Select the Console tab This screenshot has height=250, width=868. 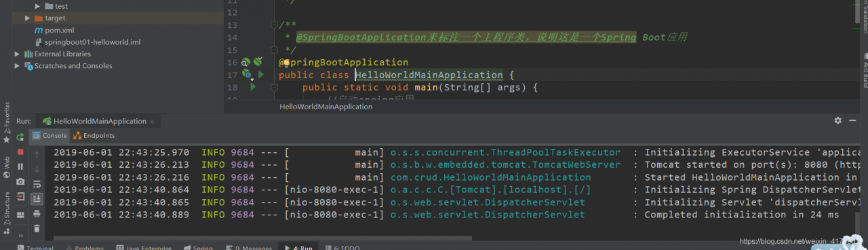click(50, 135)
